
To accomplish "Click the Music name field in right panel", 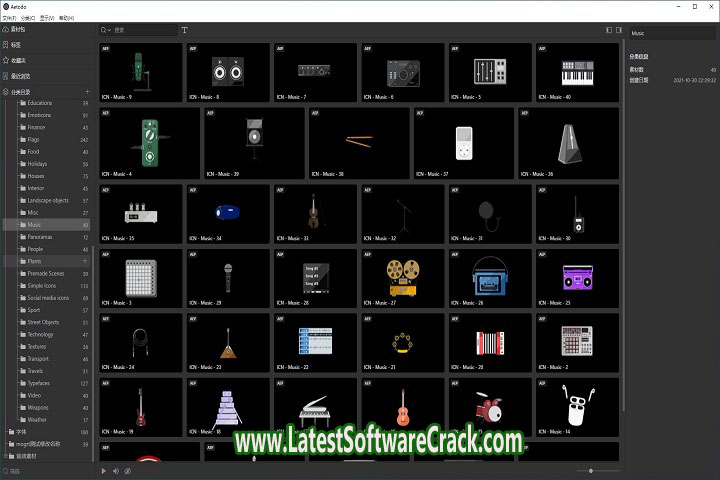I will [672, 33].
